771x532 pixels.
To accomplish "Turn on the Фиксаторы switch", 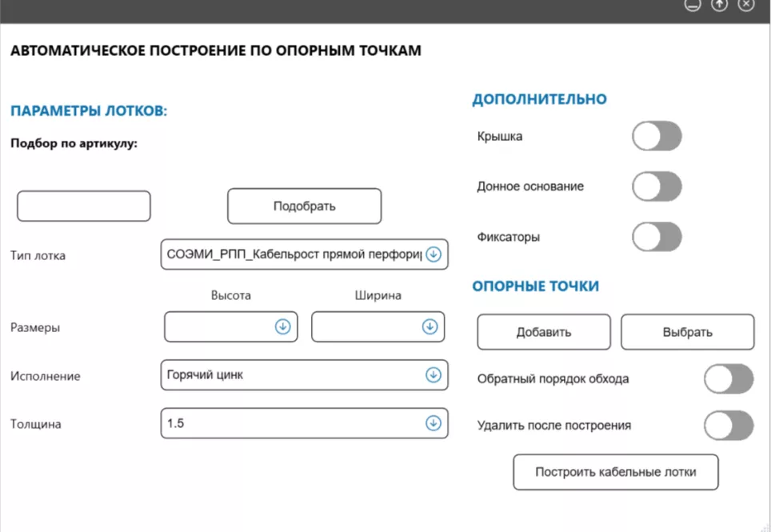I will 656,237.
